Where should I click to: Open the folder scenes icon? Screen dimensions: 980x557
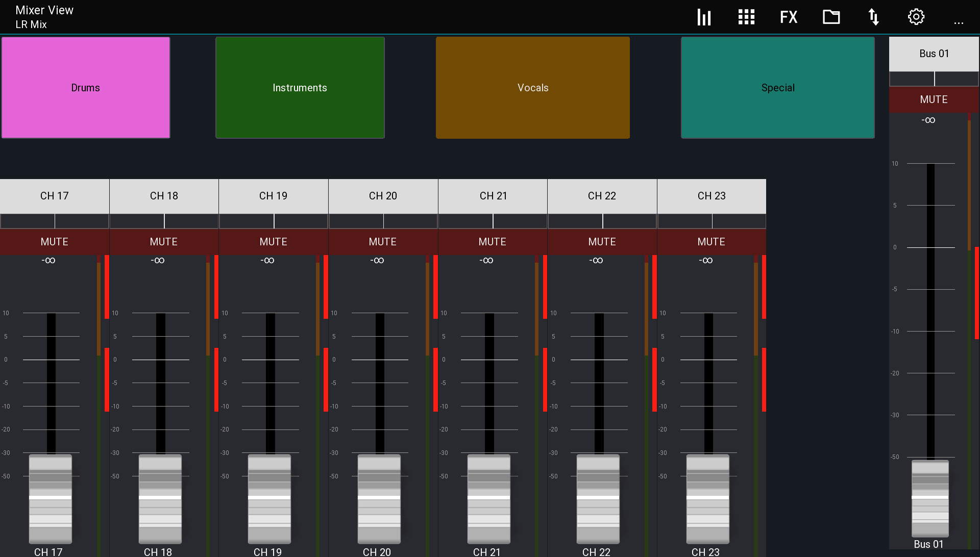[x=831, y=17]
